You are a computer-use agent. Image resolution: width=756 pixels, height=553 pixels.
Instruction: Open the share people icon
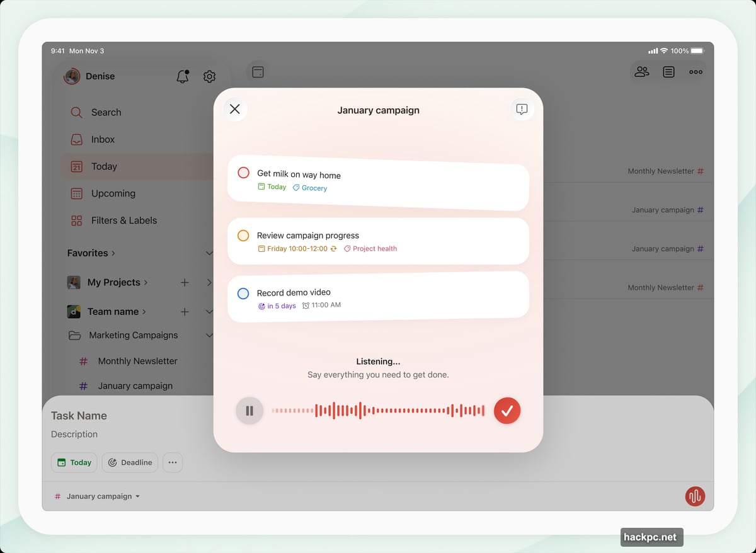point(641,72)
